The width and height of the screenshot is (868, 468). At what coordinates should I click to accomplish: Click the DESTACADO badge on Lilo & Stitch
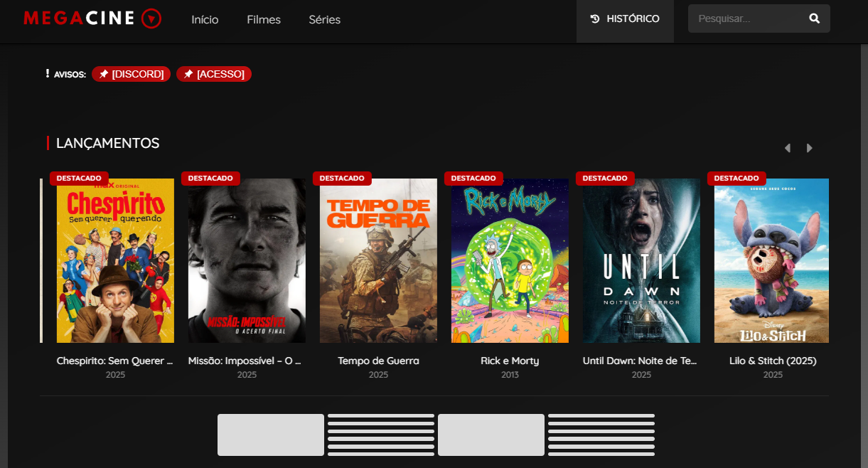click(736, 178)
